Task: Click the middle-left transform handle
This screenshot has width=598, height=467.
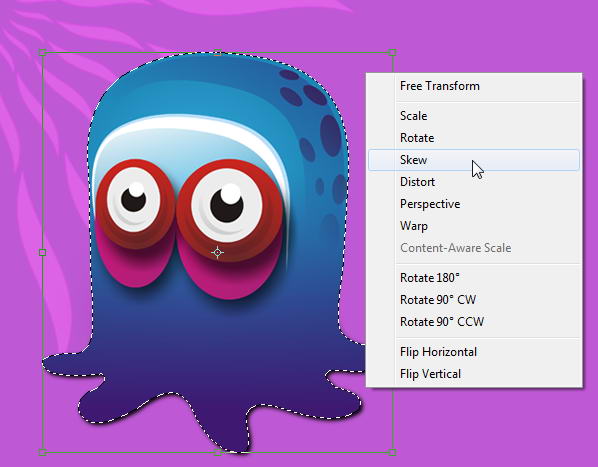Action: (x=42, y=252)
